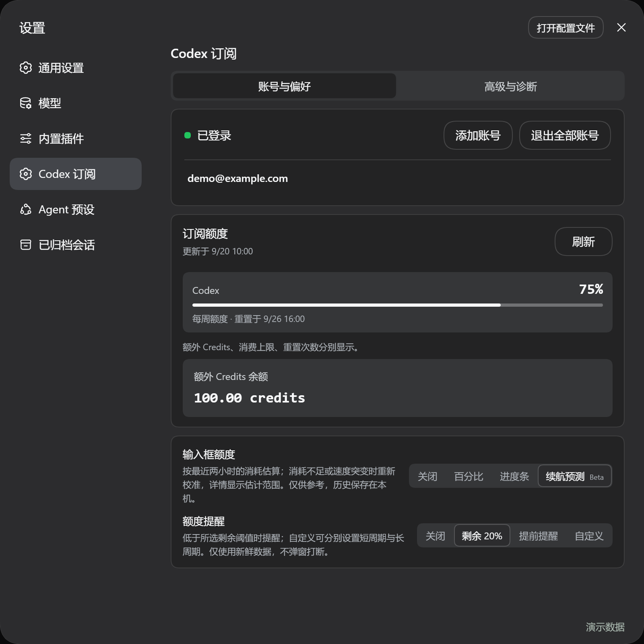Close the settings dialog with X

621,27
